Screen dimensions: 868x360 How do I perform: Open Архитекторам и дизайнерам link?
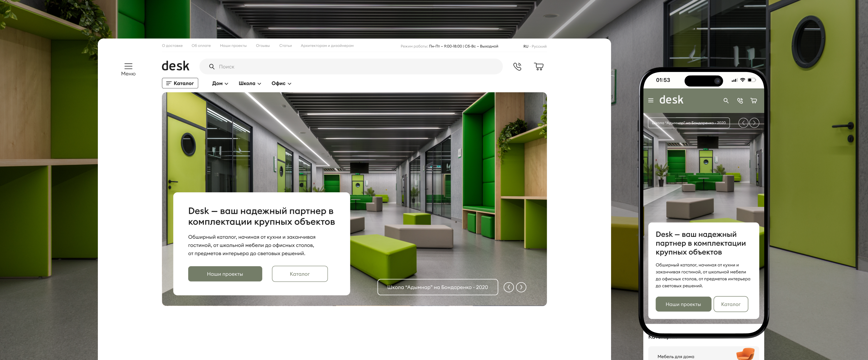coord(327,46)
